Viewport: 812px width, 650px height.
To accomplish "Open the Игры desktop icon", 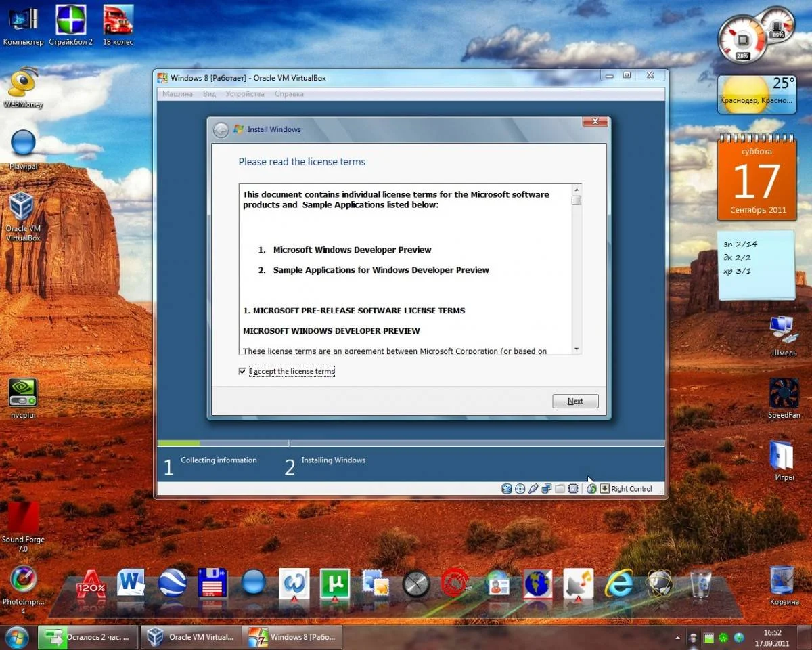I will pyautogui.click(x=784, y=460).
